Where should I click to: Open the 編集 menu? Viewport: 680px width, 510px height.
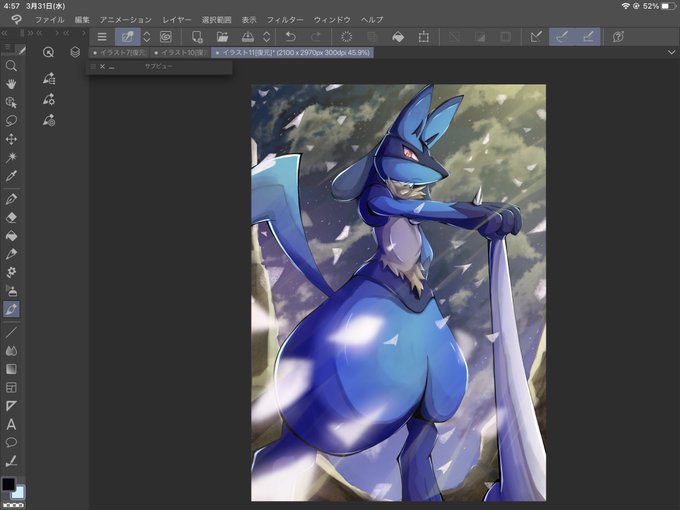(x=82, y=20)
